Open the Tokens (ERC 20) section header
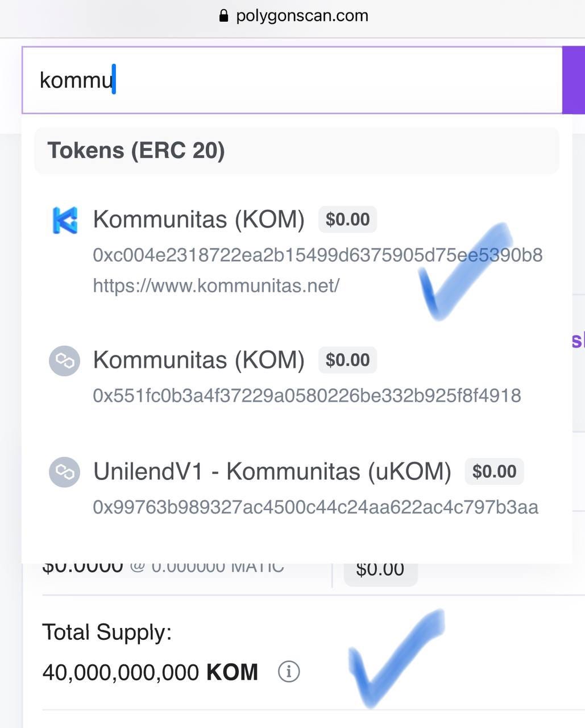Image resolution: width=585 pixels, height=728 pixels. pyautogui.click(x=136, y=150)
